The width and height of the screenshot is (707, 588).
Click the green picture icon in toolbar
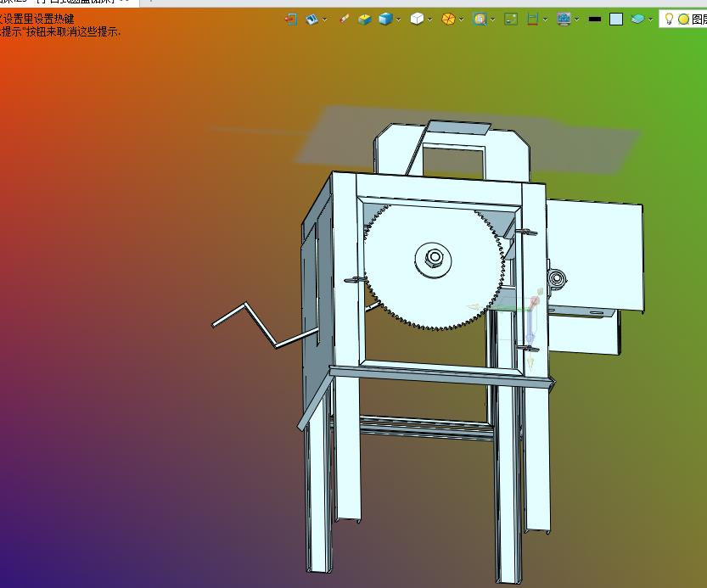[x=511, y=20]
